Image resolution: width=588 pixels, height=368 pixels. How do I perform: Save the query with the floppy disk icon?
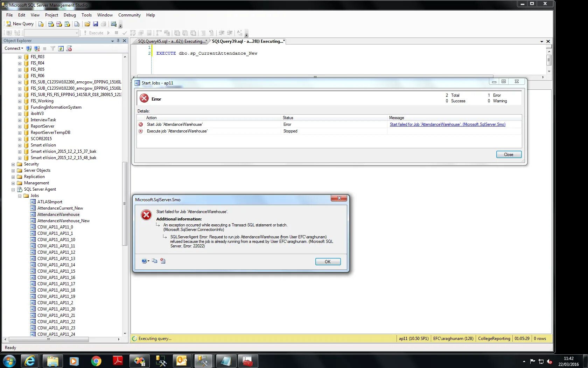pyautogui.click(x=96, y=24)
